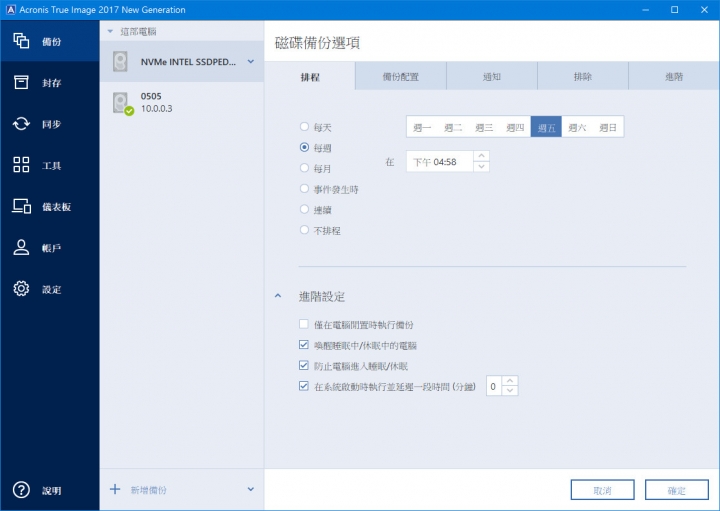Decrease delay minutes with down arrow
Screen dimensions: 720x511
510,391
